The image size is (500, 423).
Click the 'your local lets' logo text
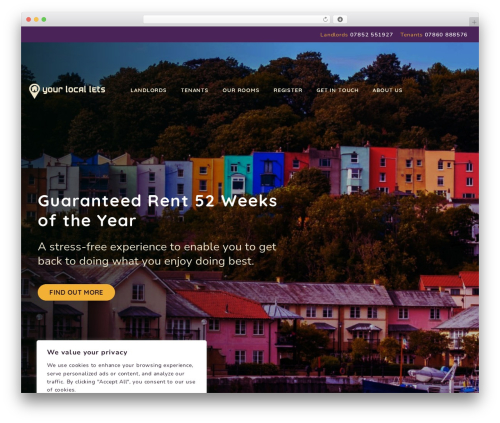pyautogui.click(x=74, y=89)
